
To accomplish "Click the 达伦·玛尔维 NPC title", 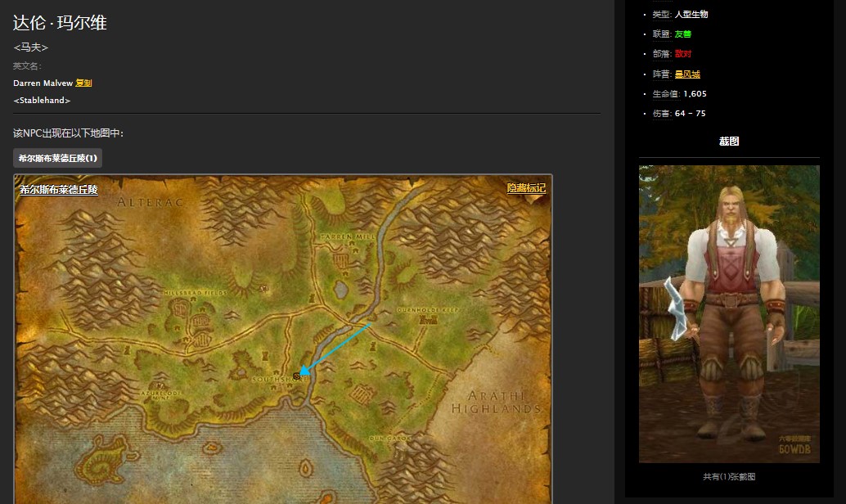I will [x=60, y=23].
